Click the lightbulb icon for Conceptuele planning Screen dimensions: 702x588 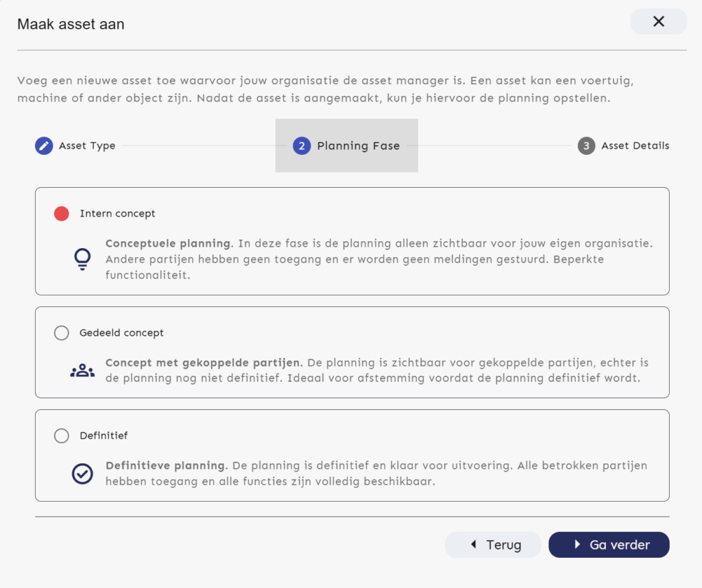click(x=82, y=259)
